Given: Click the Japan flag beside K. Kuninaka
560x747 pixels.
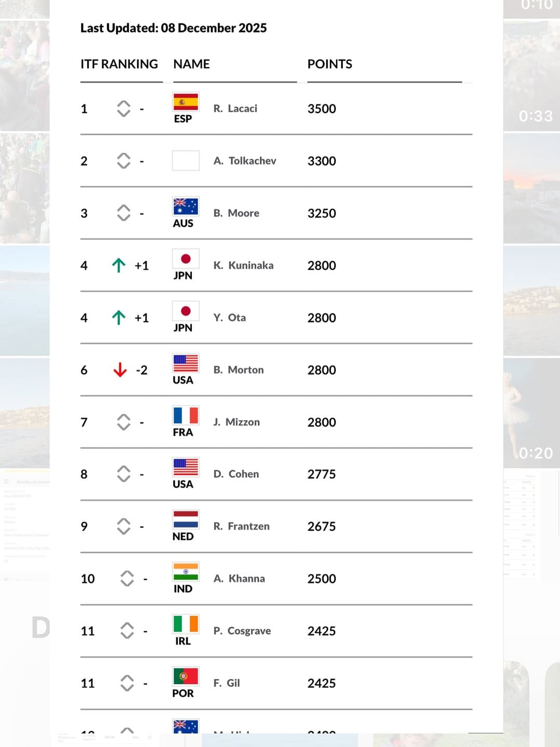Looking at the screenshot, I should (186, 259).
